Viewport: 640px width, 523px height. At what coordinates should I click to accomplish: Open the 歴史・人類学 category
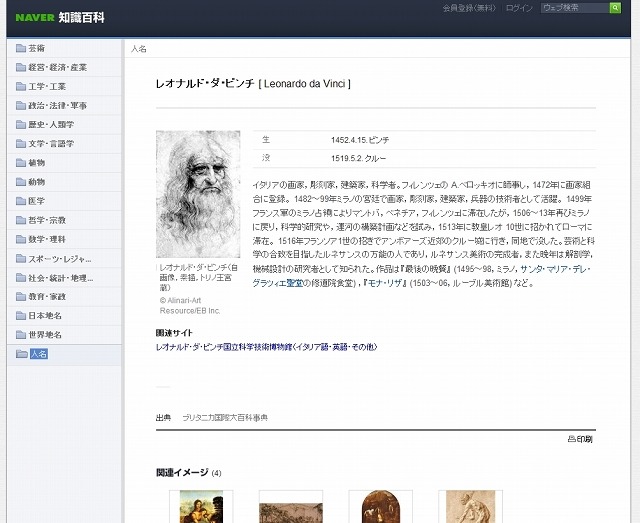[51, 125]
